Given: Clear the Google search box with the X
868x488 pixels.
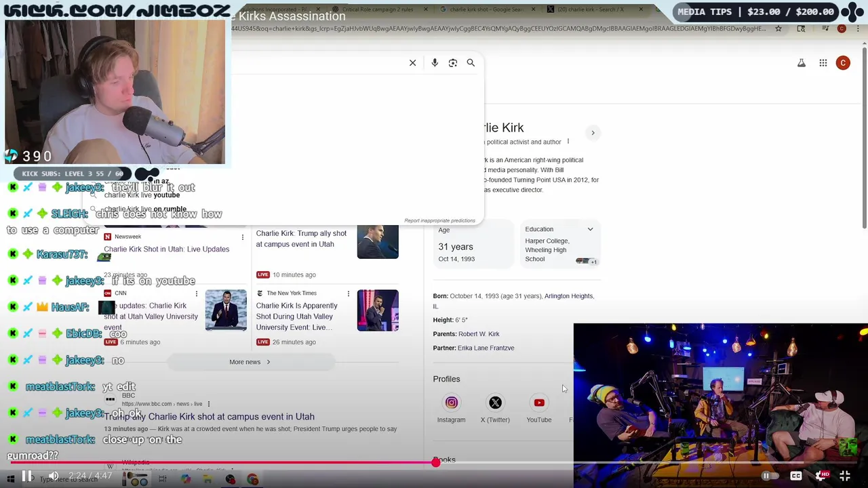Looking at the screenshot, I should tap(412, 63).
